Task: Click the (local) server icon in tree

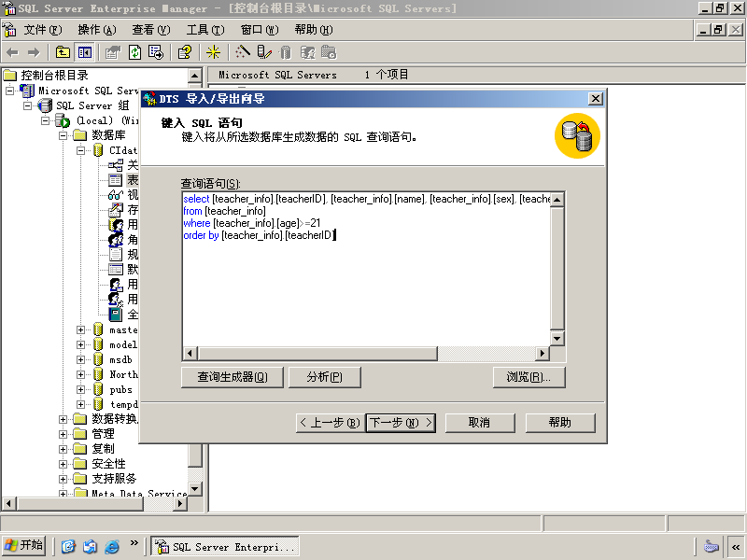Action: click(63, 120)
